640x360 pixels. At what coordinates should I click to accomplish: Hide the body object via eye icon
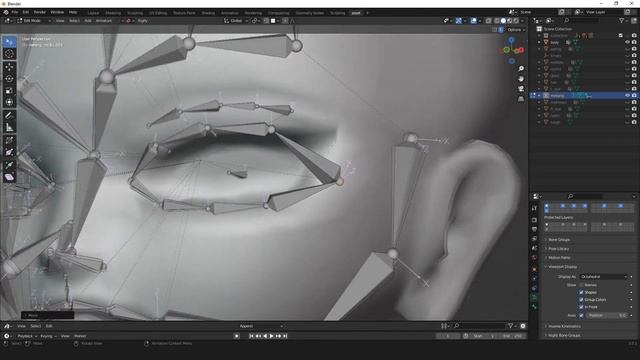pyautogui.click(x=627, y=42)
